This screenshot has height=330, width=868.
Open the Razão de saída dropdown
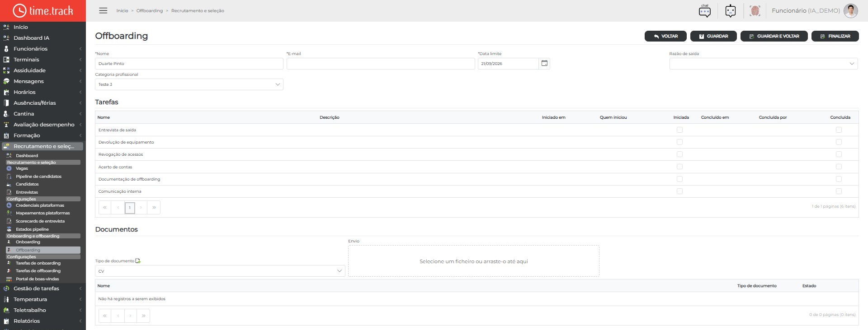click(x=764, y=64)
